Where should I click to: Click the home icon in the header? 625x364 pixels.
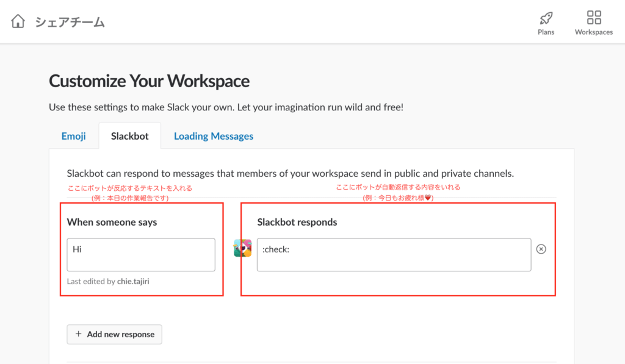click(18, 21)
